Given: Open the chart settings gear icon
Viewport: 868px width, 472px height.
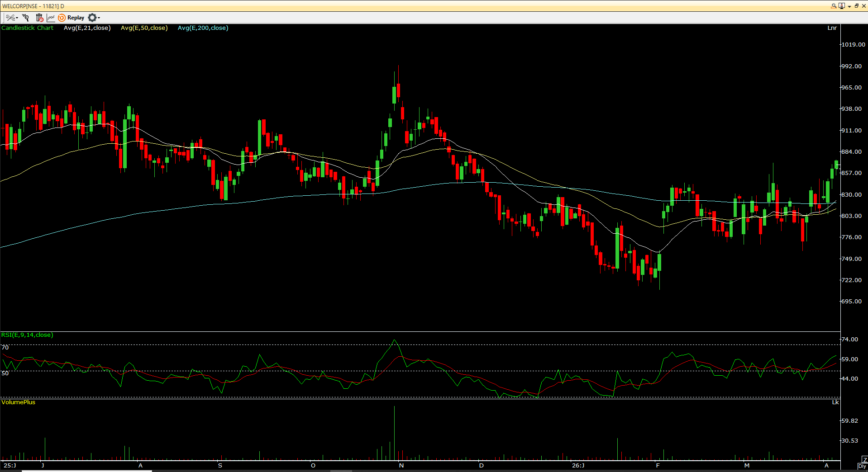Looking at the screenshot, I should click(x=92, y=18).
